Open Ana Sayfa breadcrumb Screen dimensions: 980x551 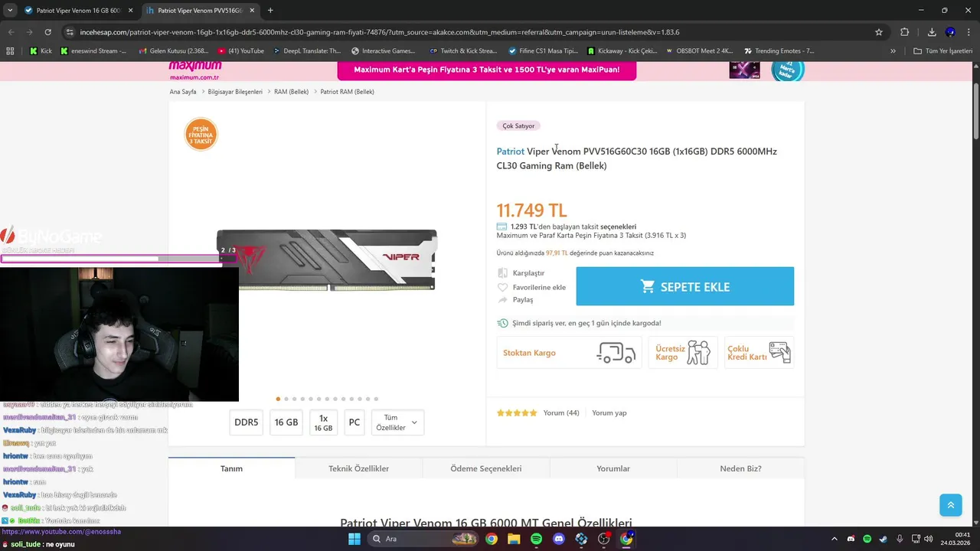pyautogui.click(x=183, y=92)
